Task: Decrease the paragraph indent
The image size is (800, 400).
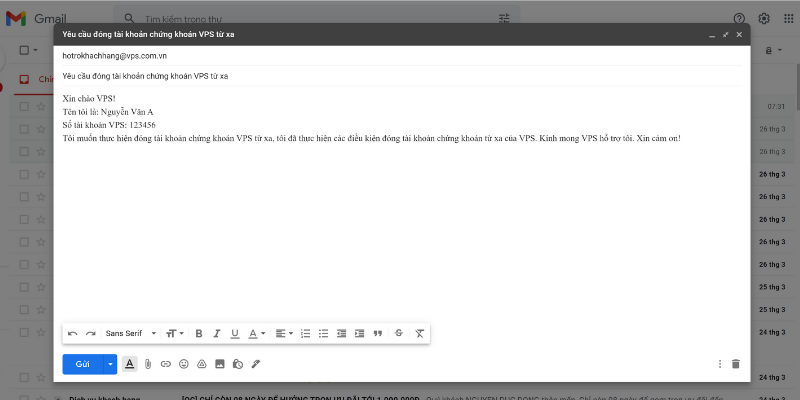Action: pyautogui.click(x=341, y=334)
